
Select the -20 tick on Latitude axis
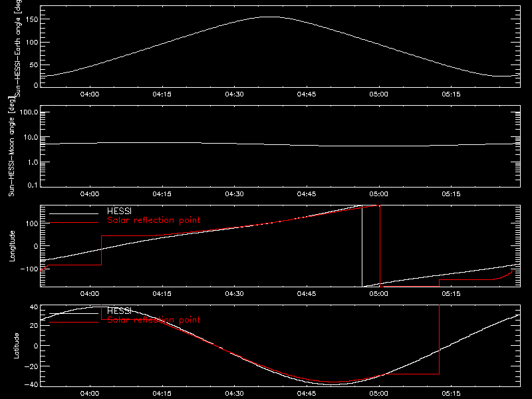31,366
